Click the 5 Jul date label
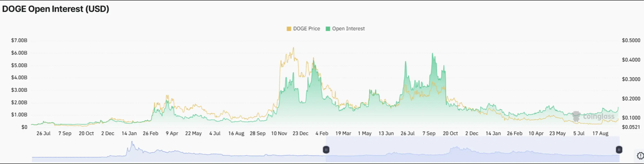This screenshot has height=164, width=644. click(x=579, y=133)
